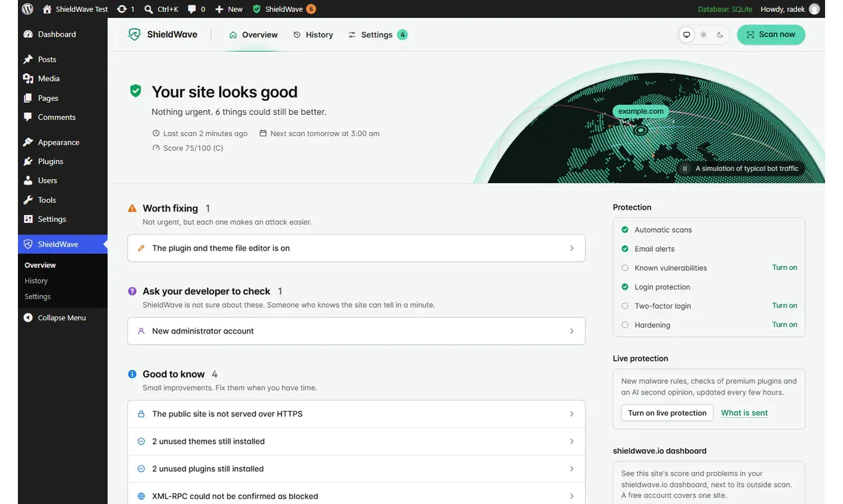Switch to the Overview tab
This screenshot has height=504, width=843.
253,34
